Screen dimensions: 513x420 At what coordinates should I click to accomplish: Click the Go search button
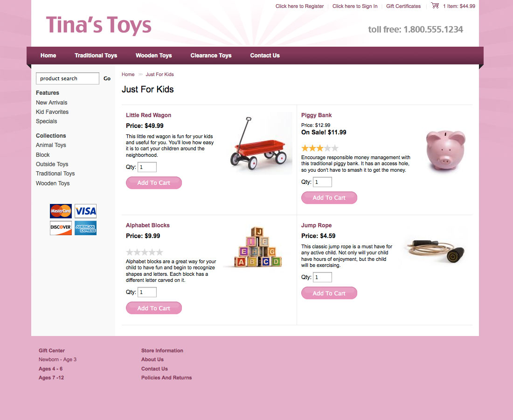pos(107,78)
